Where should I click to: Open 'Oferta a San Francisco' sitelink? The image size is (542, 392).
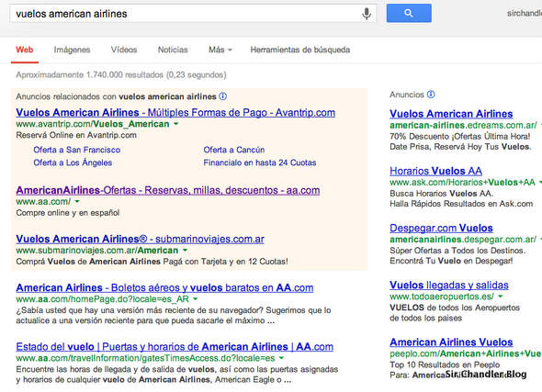point(77,150)
